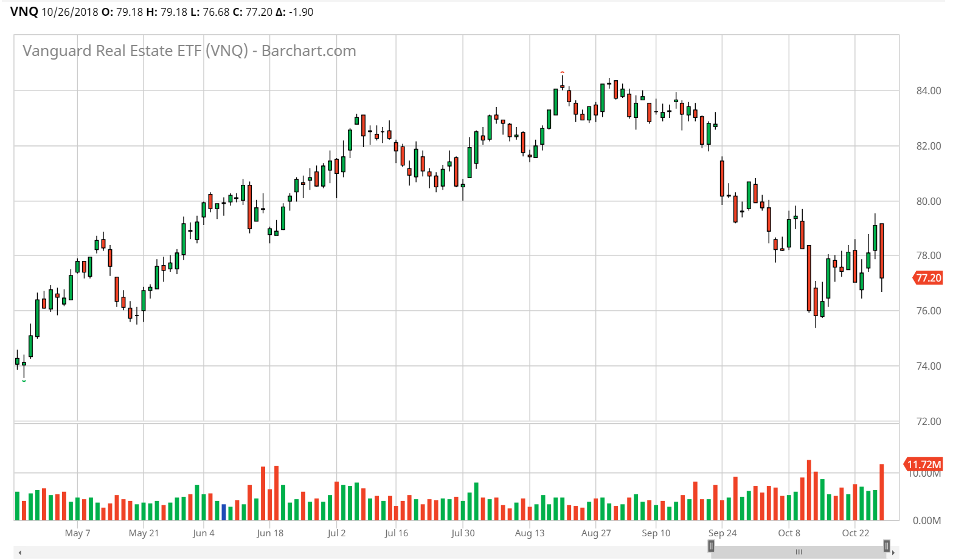Click the red 11.72M volume tag
Image resolution: width=953 pixels, height=560 pixels.
coord(924,465)
